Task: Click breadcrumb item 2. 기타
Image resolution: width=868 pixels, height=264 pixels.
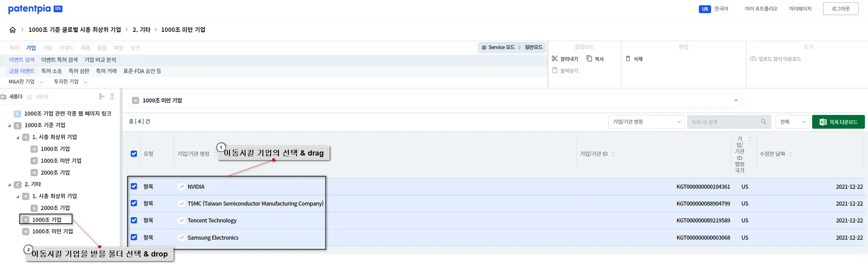Action: point(142,30)
